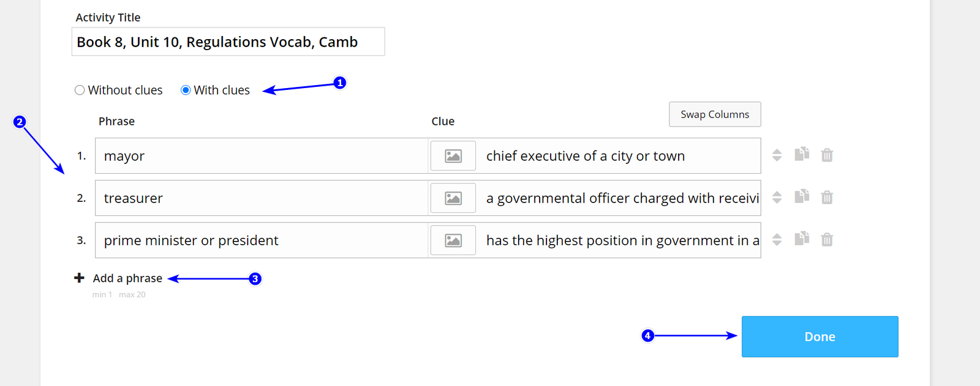Viewport: 980px width, 386px height.
Task: Edit the treasurer clue text
Action: point(620,198)
